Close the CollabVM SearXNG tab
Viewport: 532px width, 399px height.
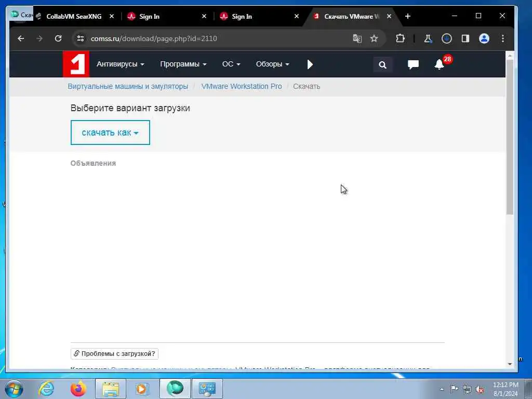112,16
